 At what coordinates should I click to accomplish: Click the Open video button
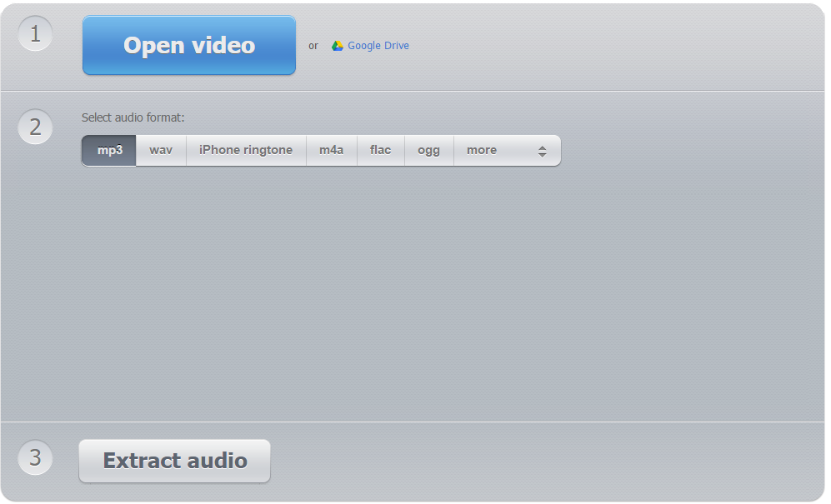coord(188,45)
